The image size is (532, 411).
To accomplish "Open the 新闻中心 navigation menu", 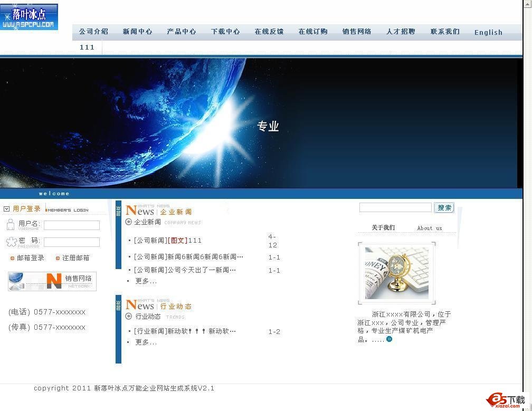I will pyautogui.click(x=137, y=31).
